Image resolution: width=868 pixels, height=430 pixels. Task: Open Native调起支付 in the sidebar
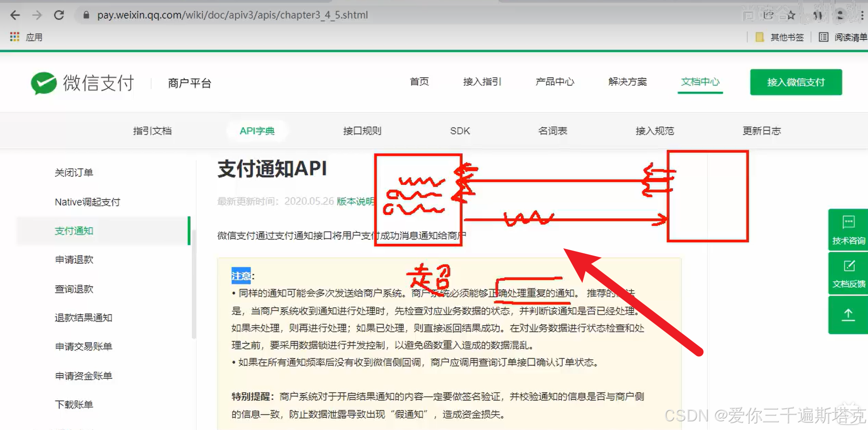click(87, 202)
